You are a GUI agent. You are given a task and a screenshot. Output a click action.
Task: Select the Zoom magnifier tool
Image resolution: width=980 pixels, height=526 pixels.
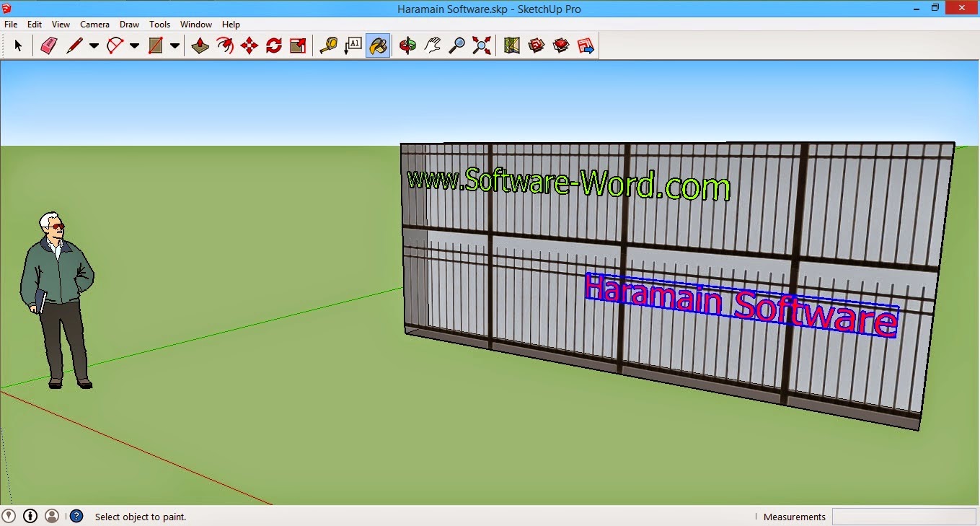(457, 46)
